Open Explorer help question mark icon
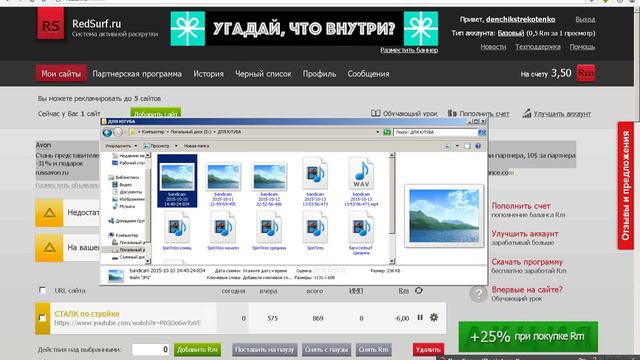 coord(478,146)
